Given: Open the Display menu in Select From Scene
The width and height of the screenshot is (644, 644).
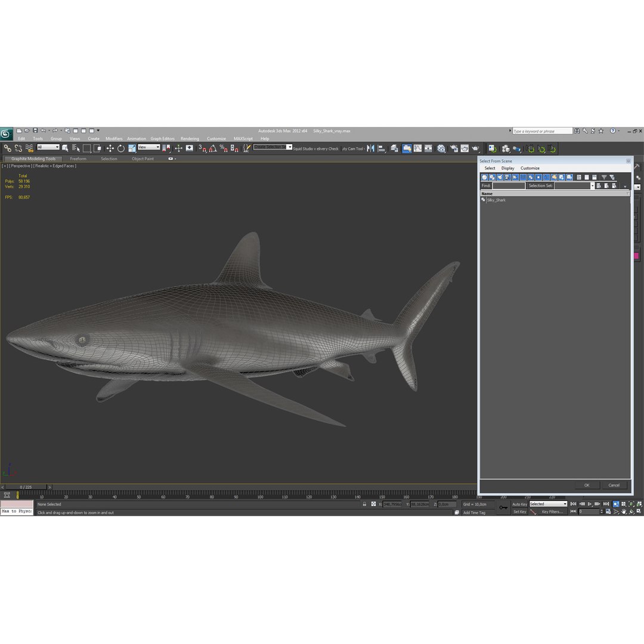Looking at the screenshot, I should coord(507,168).
